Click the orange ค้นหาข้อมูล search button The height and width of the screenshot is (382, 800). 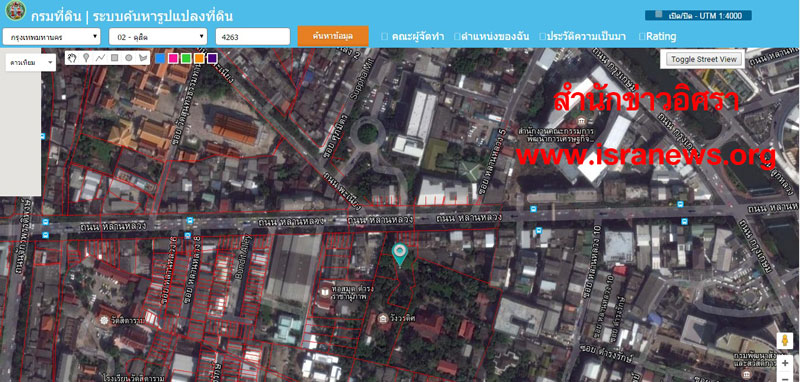click(333, 36)
